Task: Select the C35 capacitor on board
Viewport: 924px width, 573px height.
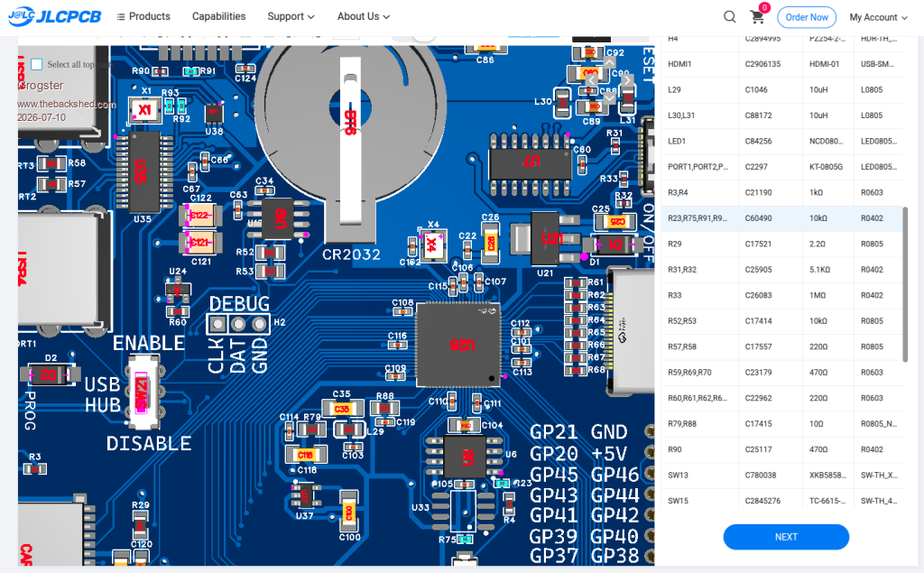Action: click(x=342, y=408)
